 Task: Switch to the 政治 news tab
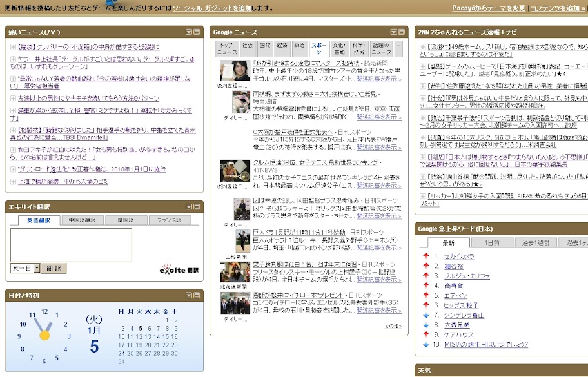pos(299,49)
